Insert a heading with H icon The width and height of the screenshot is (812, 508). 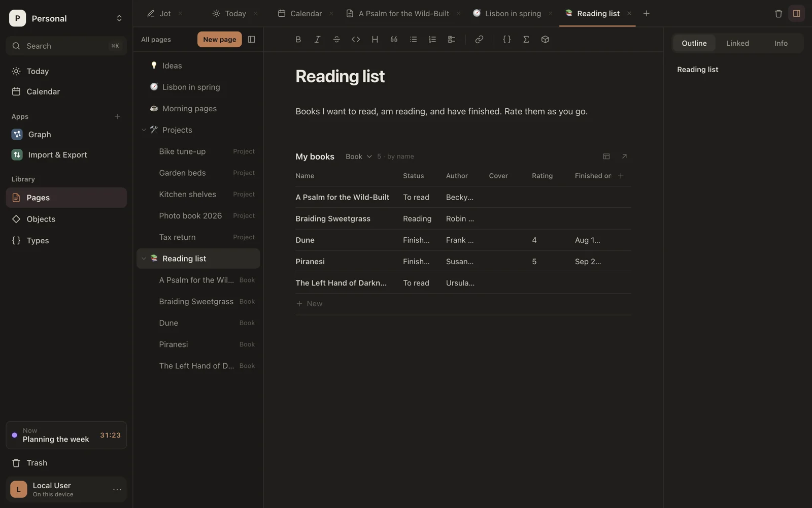point(375,40)
